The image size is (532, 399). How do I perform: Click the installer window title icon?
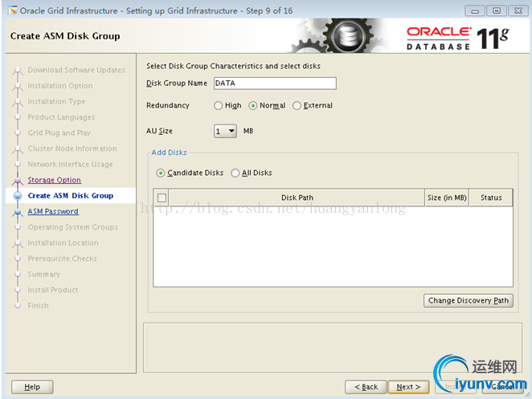[13, 10]
